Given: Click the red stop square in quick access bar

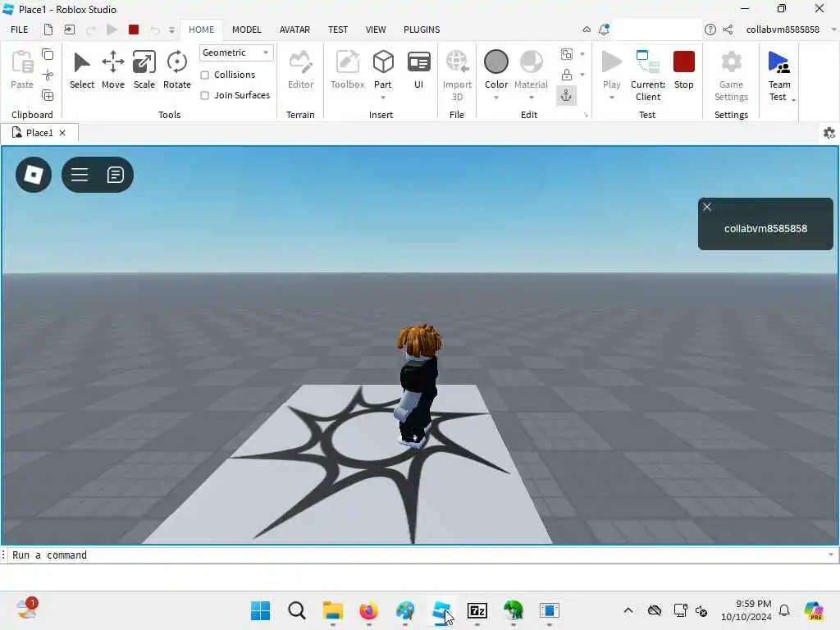Looking at the screenshot, I should coord(134,30).
